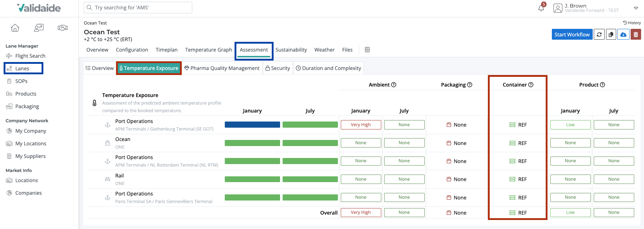Click Low product badge in Overall row

coord(570,212)
